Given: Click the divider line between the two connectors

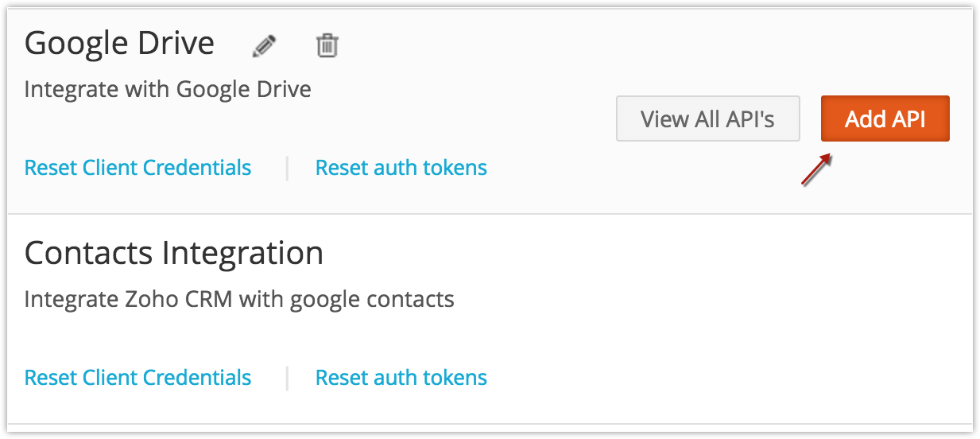Looking at the screenshot, I should (x=490, y=214).
